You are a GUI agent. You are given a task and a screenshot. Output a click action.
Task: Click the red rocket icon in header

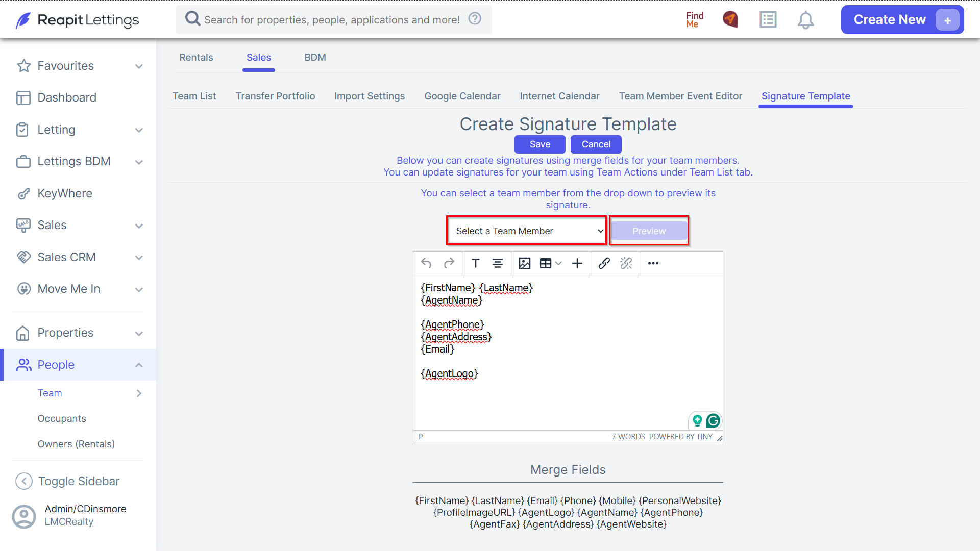tap(730, 19)
